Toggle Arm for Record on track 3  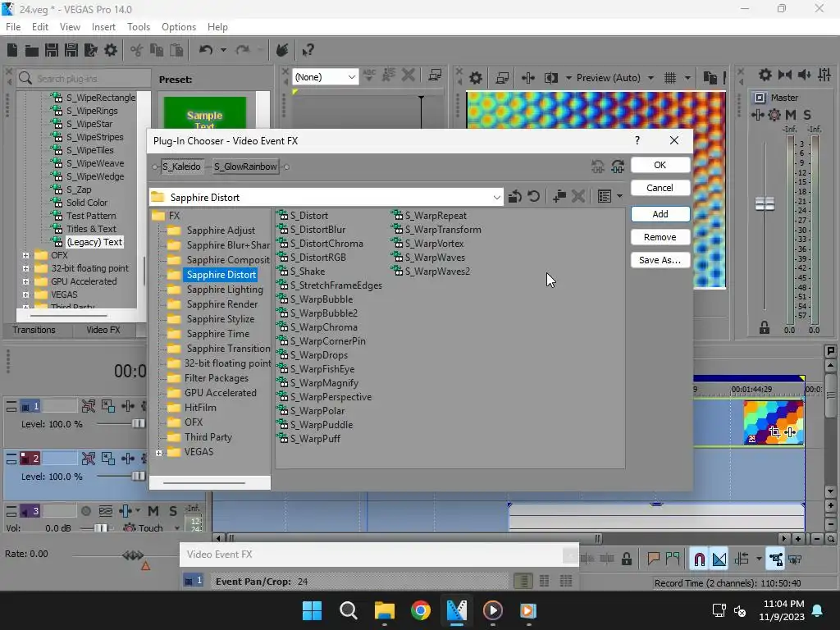pyautogui.click(x=85, y=511)
